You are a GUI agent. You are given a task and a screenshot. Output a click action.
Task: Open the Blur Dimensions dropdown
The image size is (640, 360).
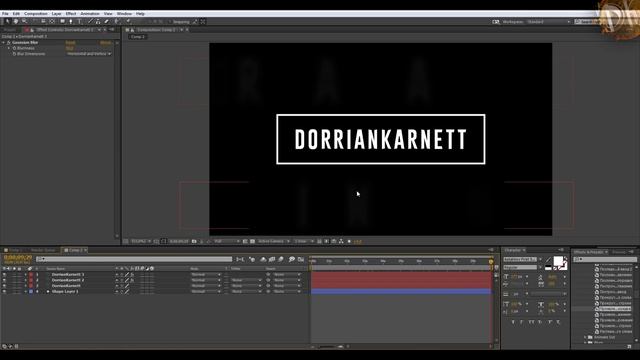(89, 54)
